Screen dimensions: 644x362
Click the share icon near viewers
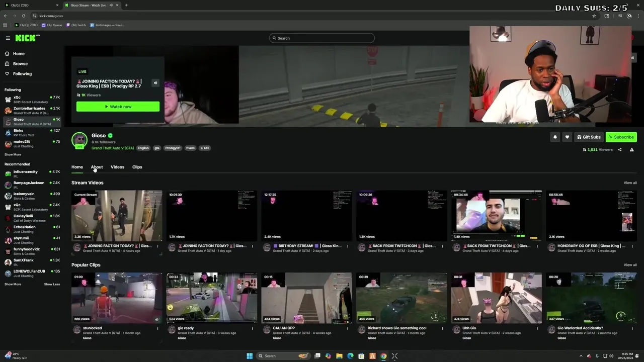620,149
